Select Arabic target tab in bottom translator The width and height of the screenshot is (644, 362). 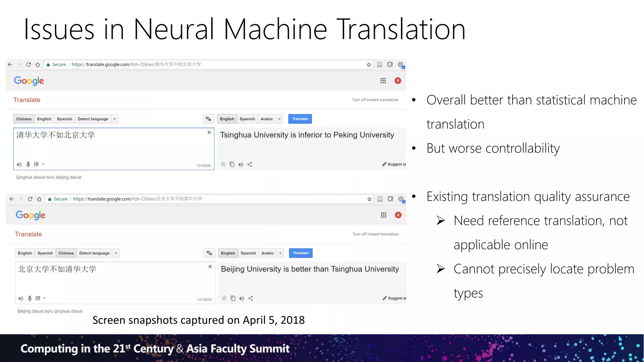pos(268,253)
